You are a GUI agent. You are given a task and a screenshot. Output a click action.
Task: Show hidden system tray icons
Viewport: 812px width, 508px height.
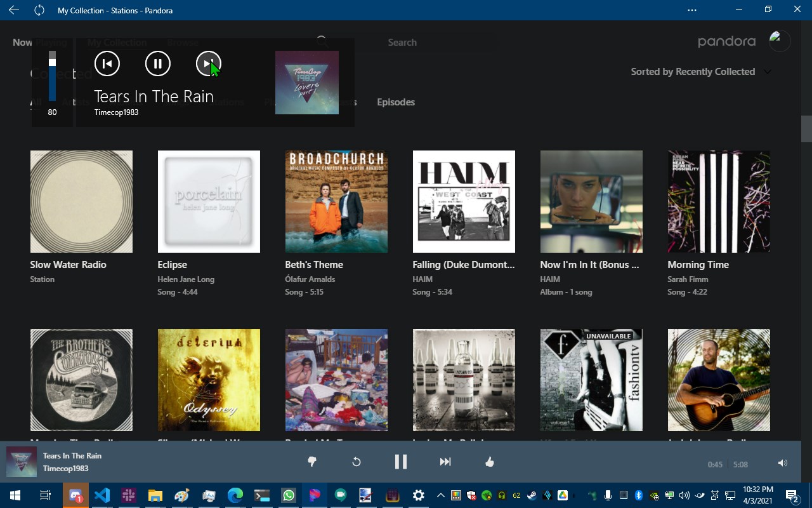[x=440, y=495]
